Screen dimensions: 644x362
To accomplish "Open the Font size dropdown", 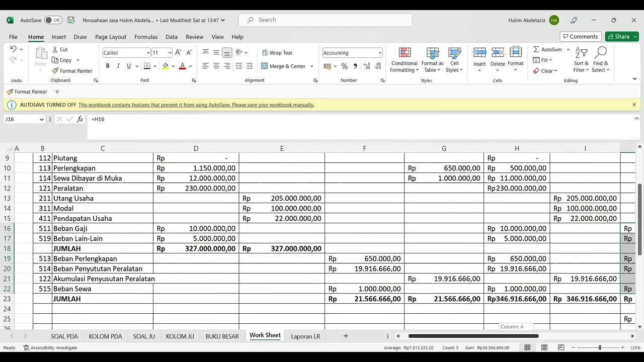I will [170, 53].
